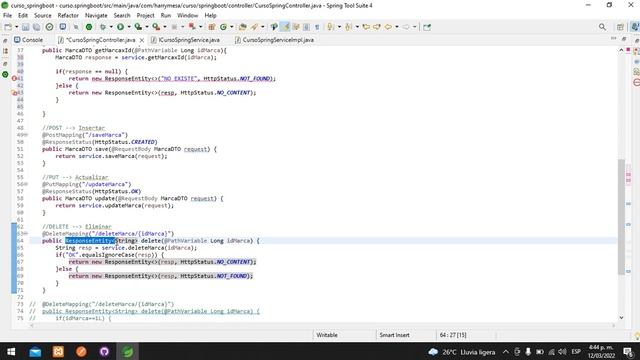Collapse fold marker at line 49
Screen dimensions: 640x360
coord(27,135)
